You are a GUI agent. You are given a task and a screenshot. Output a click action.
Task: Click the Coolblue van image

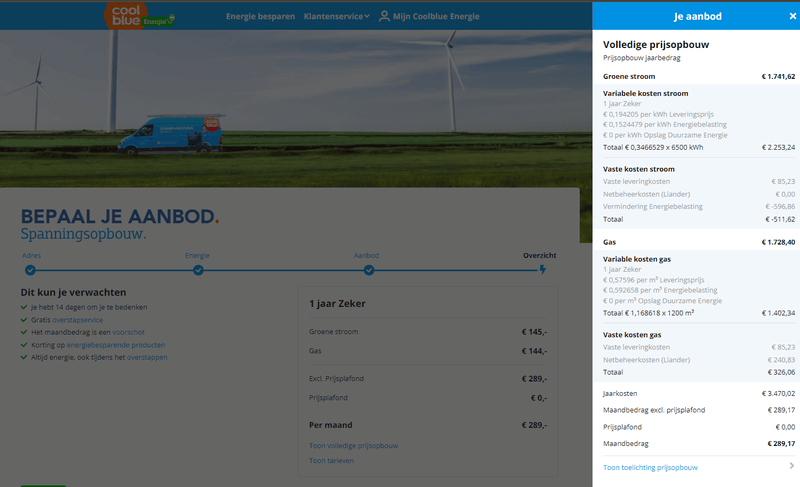coord(170,135)
